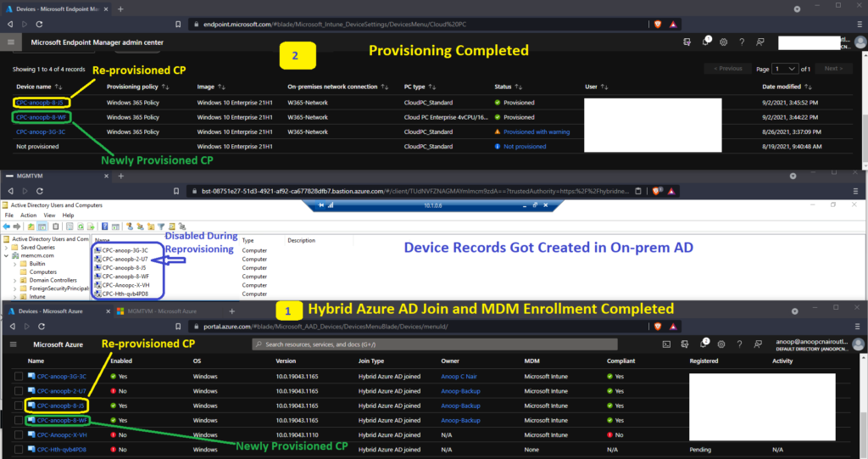
Task: Open Provisioned with warning status link
Action: [x=537, y=132]
